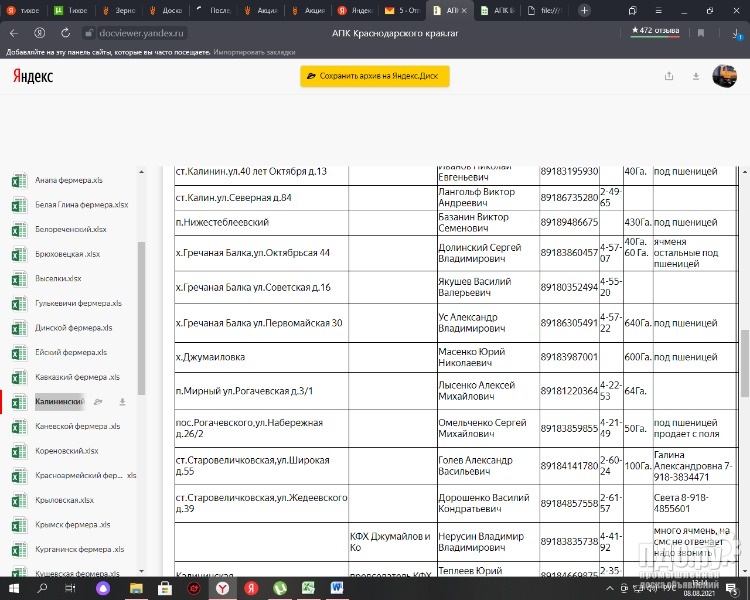This screenshot has height=600, width=750.
Task: Click the Yandex logo in the header
Action: (x=33, y=76)
